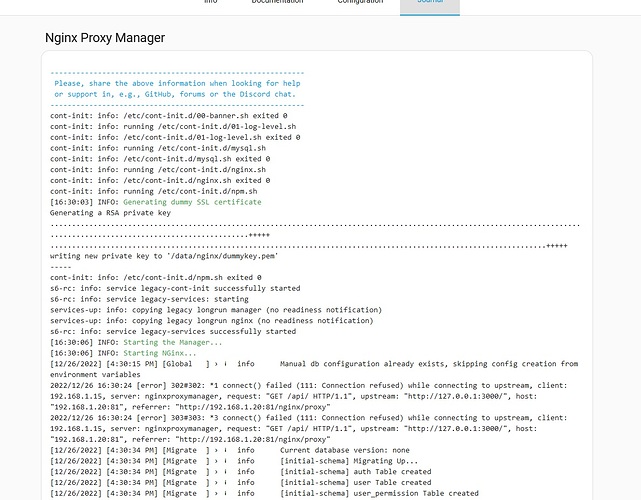This screenshot has width=641, height=500.
Task: Click the 'or support in, e.g., GitHub' line
Action: [x=175, y=94]
